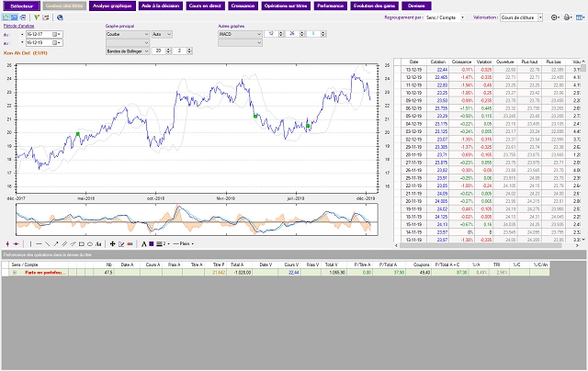This screenshot has height=371, width=588.
Task: Select the ellipse drawing tool
Action: (x=92, y=243)
